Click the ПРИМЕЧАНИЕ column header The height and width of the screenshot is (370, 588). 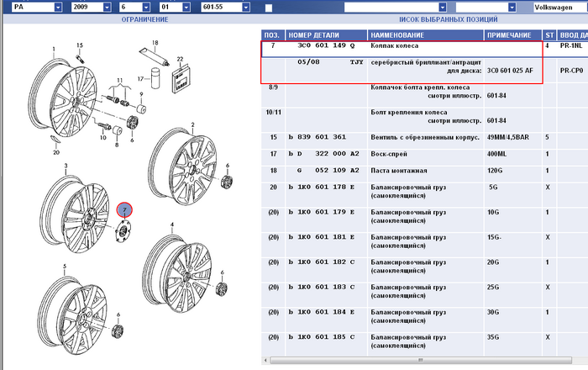pos(512,35)
